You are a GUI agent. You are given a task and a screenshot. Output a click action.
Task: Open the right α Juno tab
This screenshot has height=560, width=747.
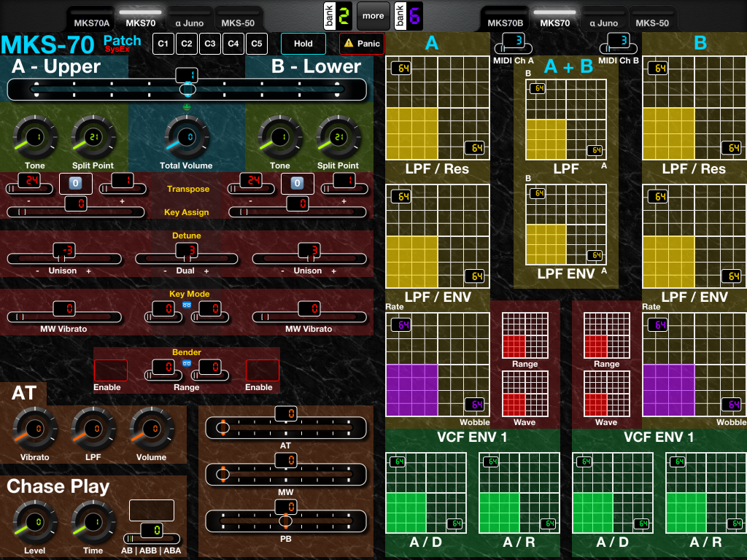point(603,19)
